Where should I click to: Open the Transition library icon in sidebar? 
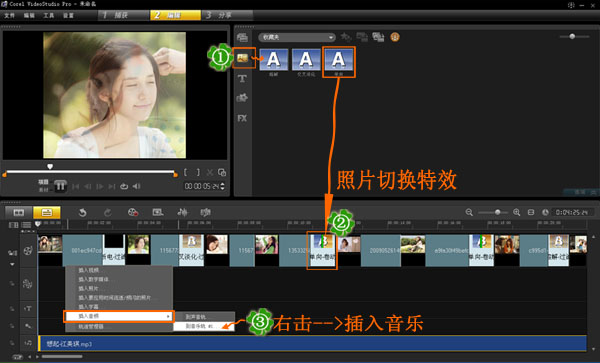(243, 58)
